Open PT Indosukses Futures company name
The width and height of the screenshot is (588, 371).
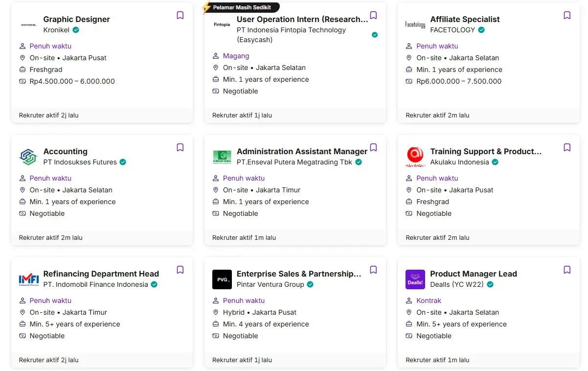click(x=80, y=162)
